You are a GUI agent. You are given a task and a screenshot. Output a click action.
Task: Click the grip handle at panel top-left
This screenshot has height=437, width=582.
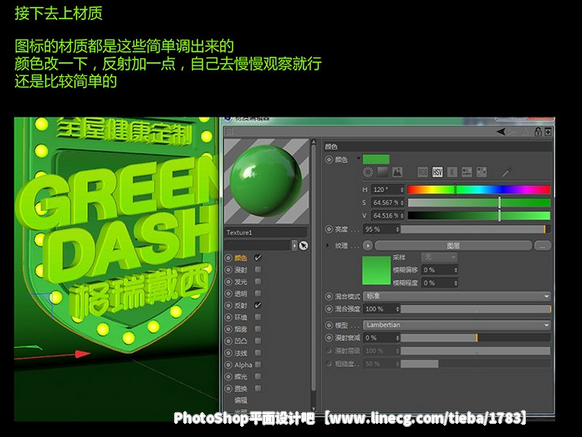click(x=229, y=131)
